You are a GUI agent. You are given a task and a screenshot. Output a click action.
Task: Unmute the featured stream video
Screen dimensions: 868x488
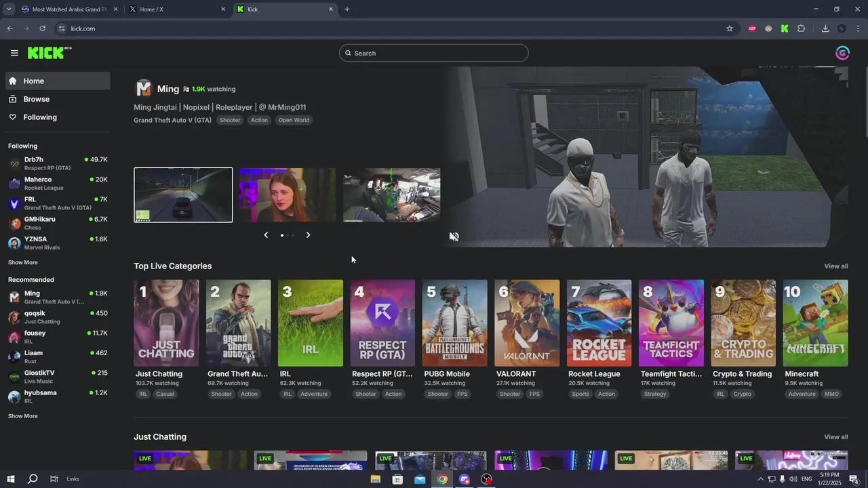(x=454, y=237)
